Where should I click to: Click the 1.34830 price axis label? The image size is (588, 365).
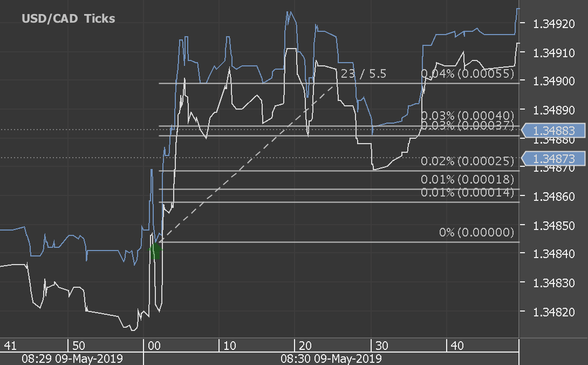click(554, 283)
